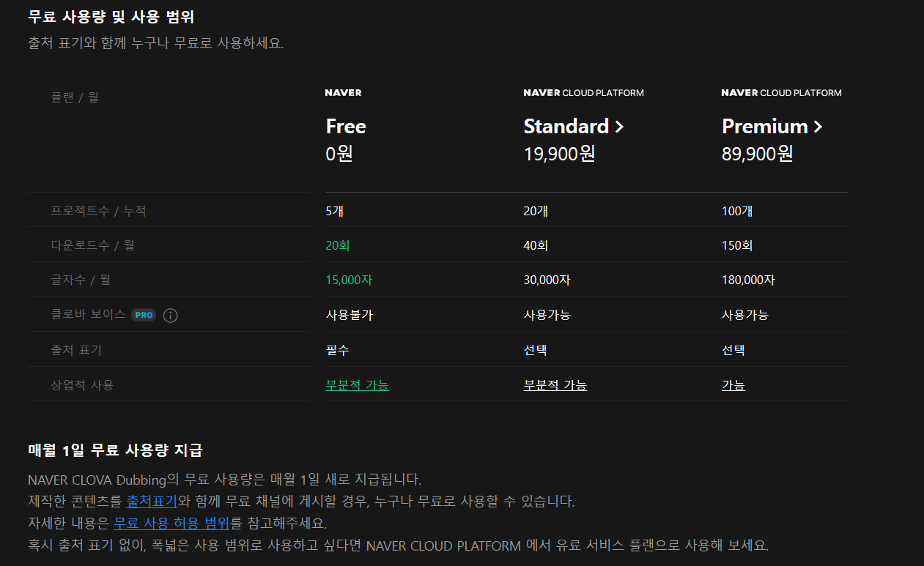Click the NAVER CLOUD PLATFORM logo above Premium
The image size is (924, 566).
[x=781, y=92]
